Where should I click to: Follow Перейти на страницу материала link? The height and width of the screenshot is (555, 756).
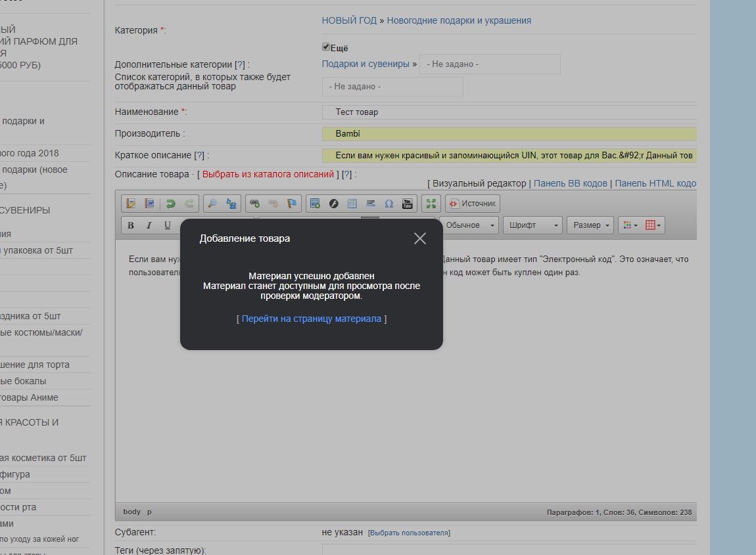click(x=312, y=319)
